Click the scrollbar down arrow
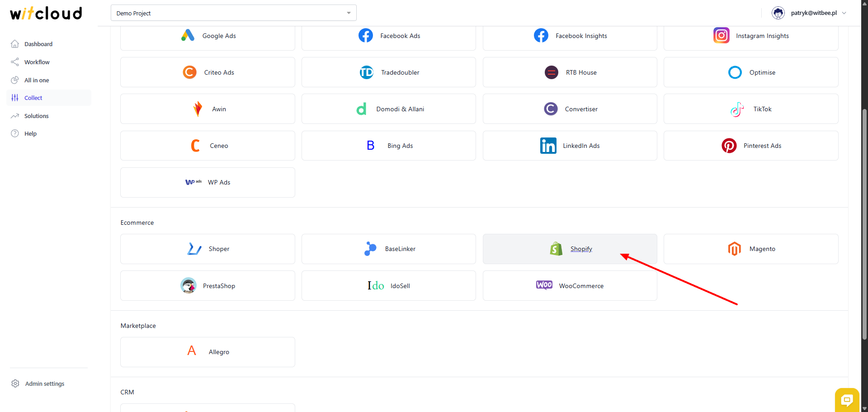The width and height of the screenshot is (868, 412). (x=864, y=408)
